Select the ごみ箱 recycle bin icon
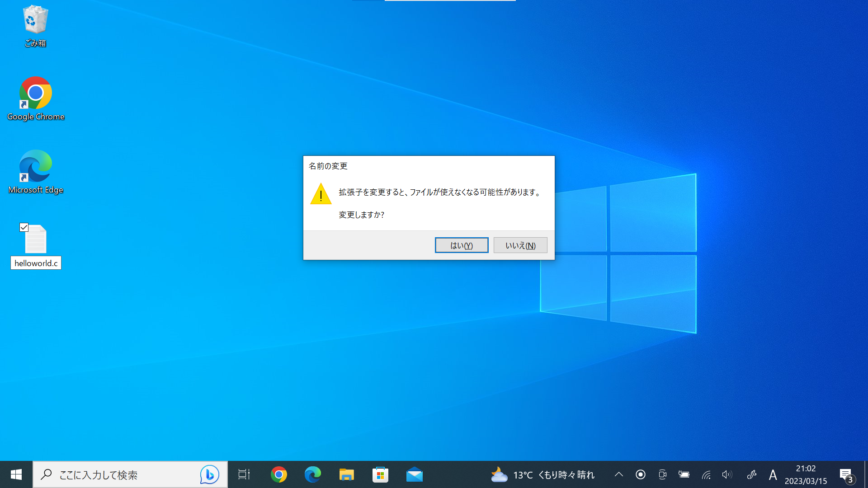868x488 pixels. 35,26
